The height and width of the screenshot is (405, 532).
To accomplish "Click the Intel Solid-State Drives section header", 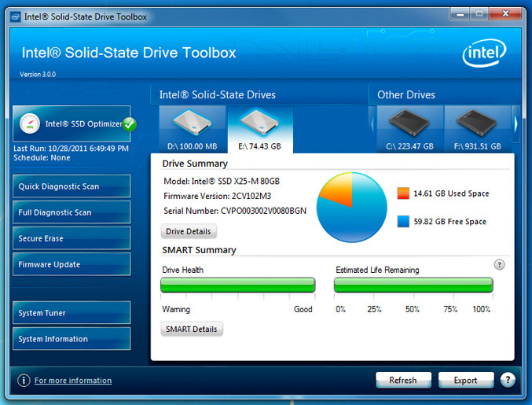I will pos(218,94).
